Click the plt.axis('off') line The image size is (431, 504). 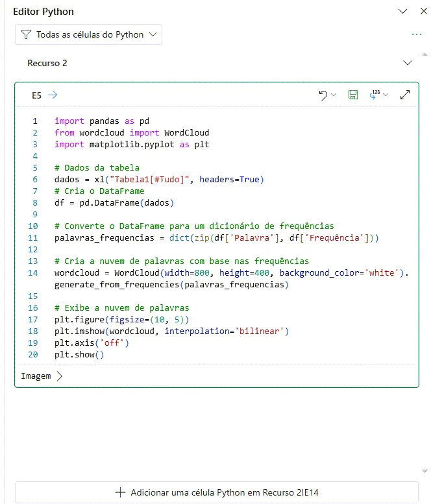92,343
